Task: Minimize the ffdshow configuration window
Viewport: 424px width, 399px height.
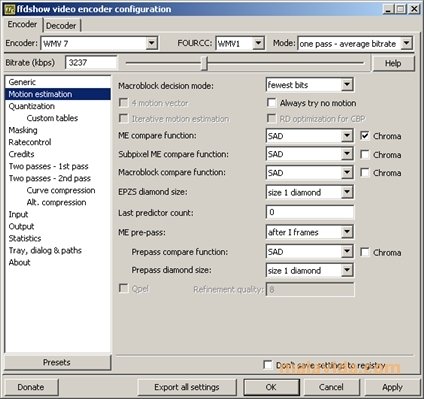Action: coord(388,9)
